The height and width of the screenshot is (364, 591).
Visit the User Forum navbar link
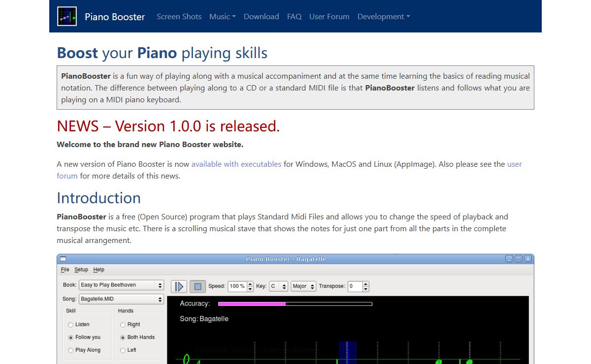[329, 16]
